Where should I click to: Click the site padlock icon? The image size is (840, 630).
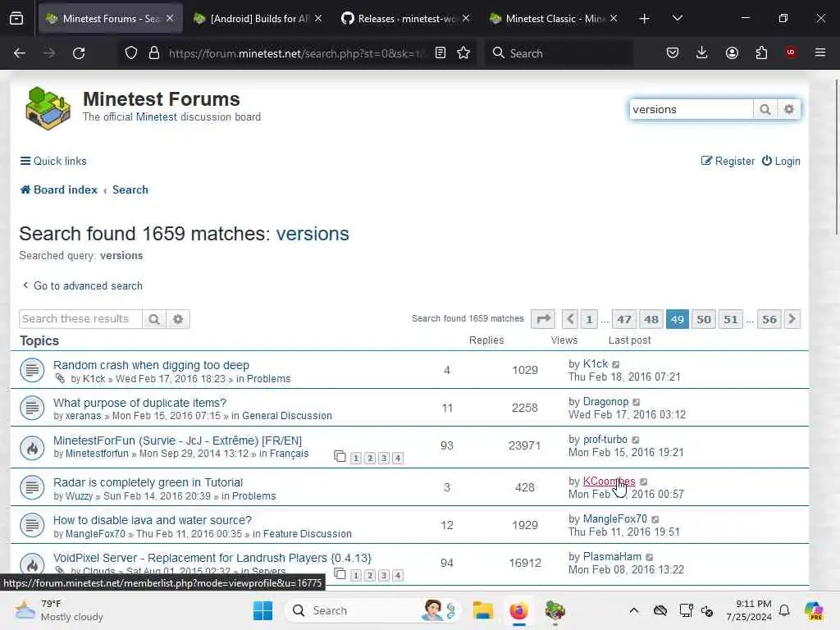tap(154, 53)
